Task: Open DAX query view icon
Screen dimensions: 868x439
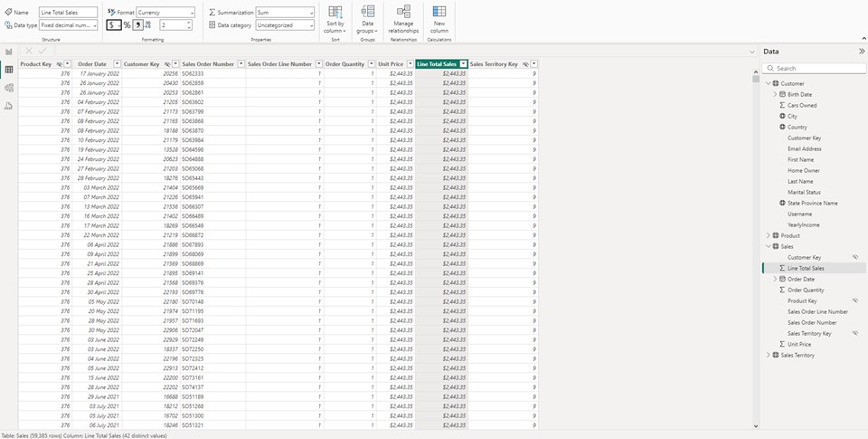Action: [9, 106]
